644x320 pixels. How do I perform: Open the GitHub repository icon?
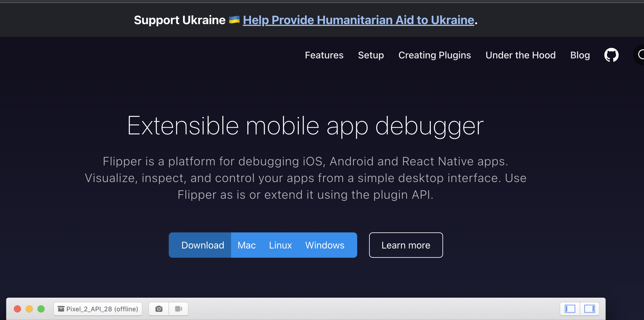point(611,55)
